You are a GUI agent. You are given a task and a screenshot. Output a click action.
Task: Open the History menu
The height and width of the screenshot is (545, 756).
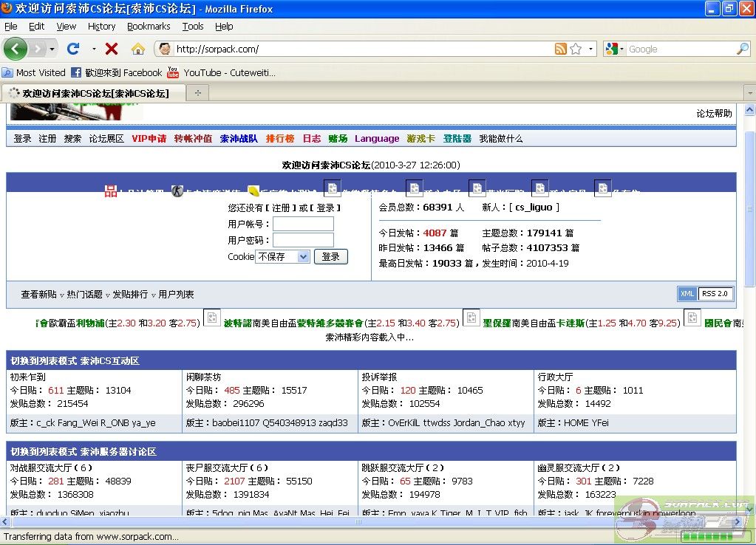(101, 27)
